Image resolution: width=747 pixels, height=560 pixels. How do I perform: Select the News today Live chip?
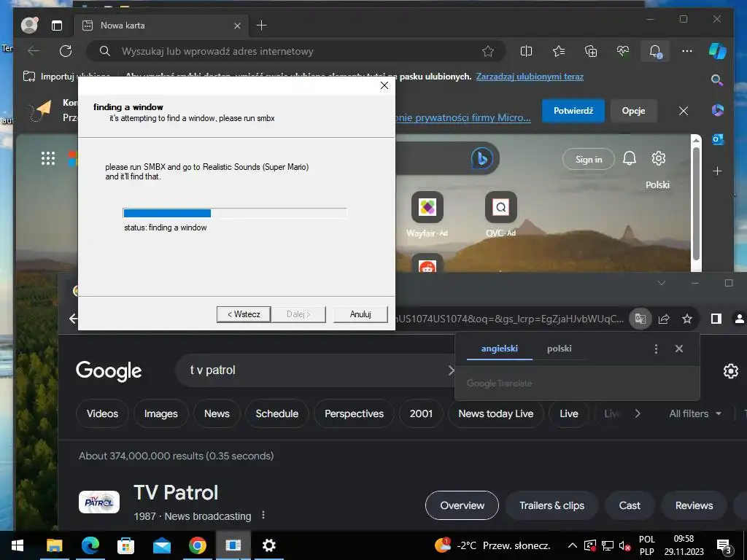(x=496, y=413)
